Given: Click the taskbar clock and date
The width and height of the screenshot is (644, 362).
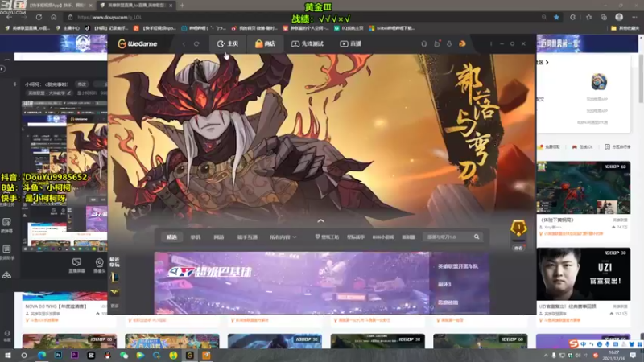Looking at the screenshot, I should coord(614,355).
